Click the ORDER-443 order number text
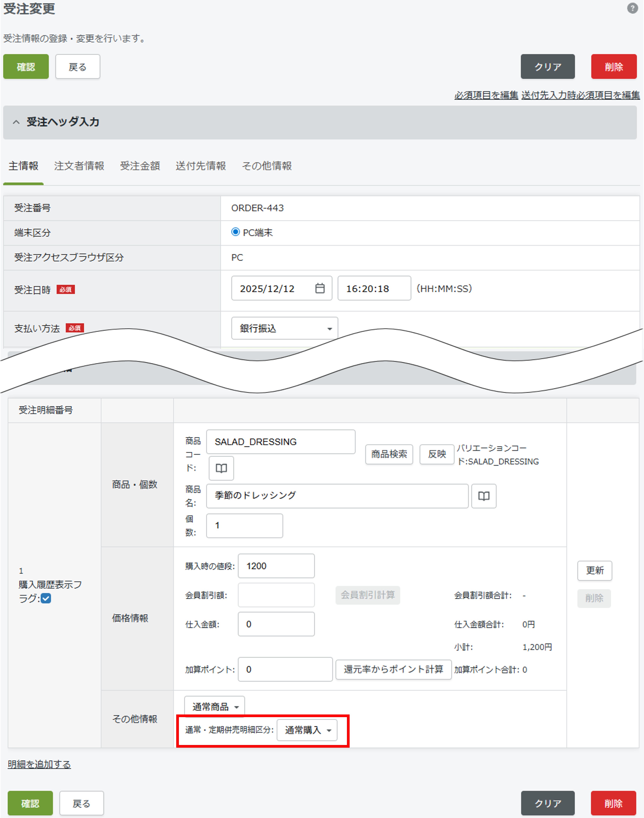 [258, 208]
